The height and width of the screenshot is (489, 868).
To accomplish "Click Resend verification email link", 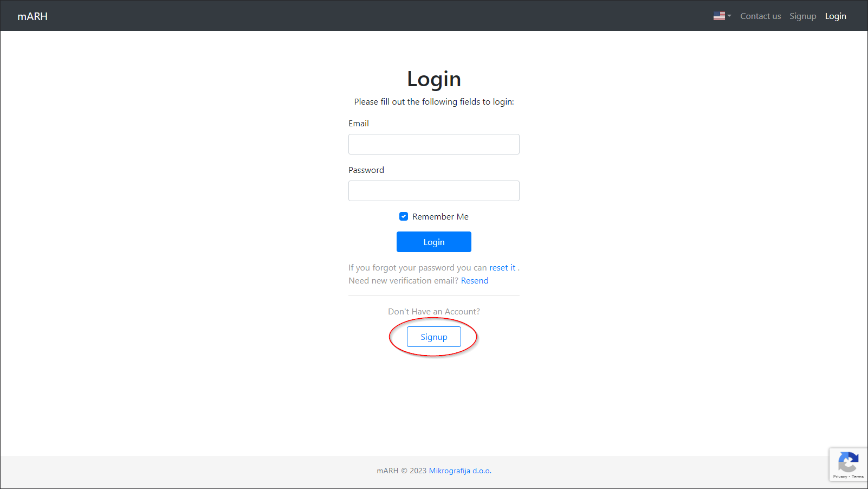I will (x=474, y=281).
